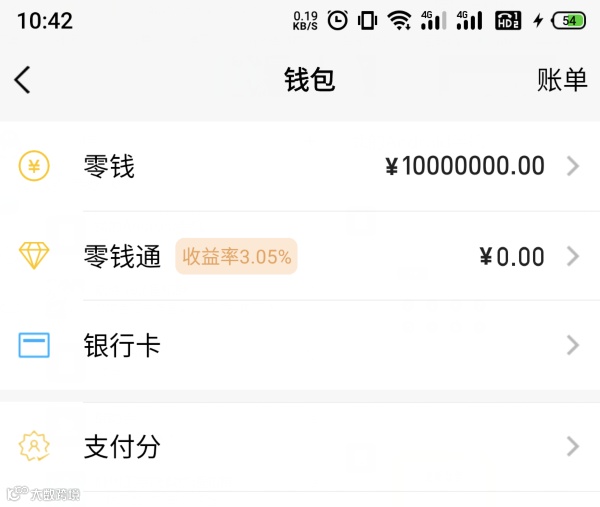Viewport: 600px width, 507px height.
Task: Tap the back arrow icon
Action: [x=23, y=80]
